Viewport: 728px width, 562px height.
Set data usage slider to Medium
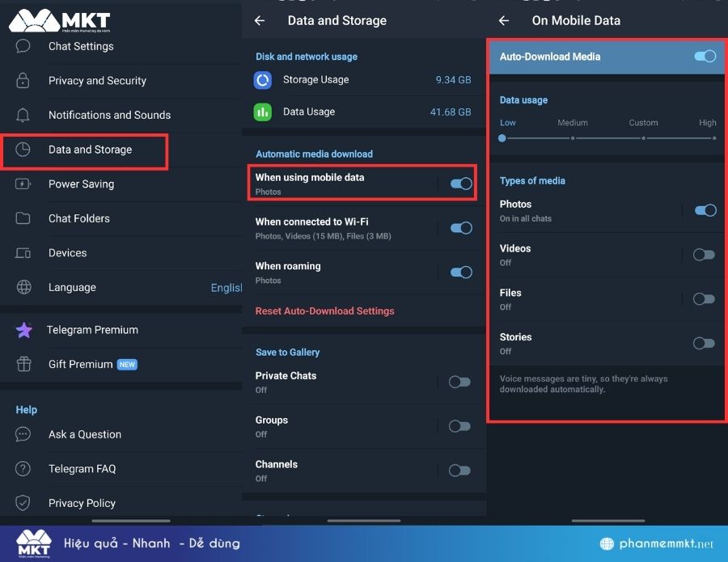click(573, 138)
